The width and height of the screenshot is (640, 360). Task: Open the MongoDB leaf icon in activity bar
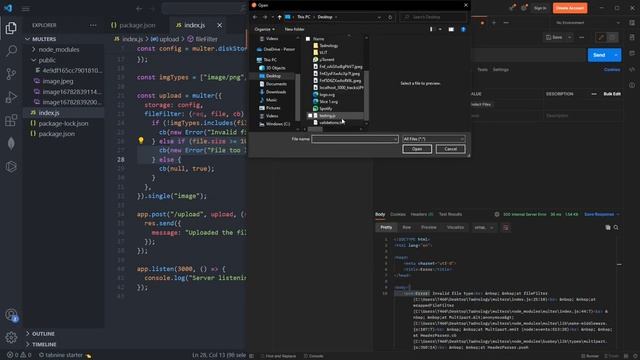point(11,143)
